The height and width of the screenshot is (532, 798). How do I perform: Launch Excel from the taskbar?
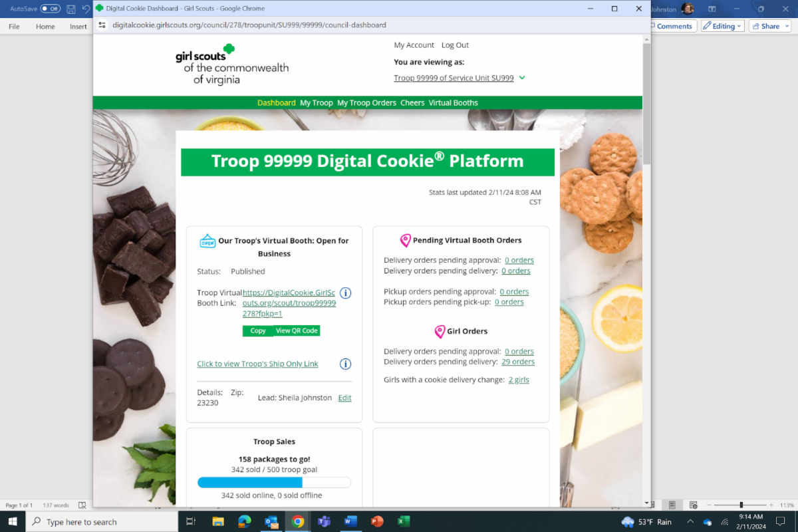[x=403, y=521]
